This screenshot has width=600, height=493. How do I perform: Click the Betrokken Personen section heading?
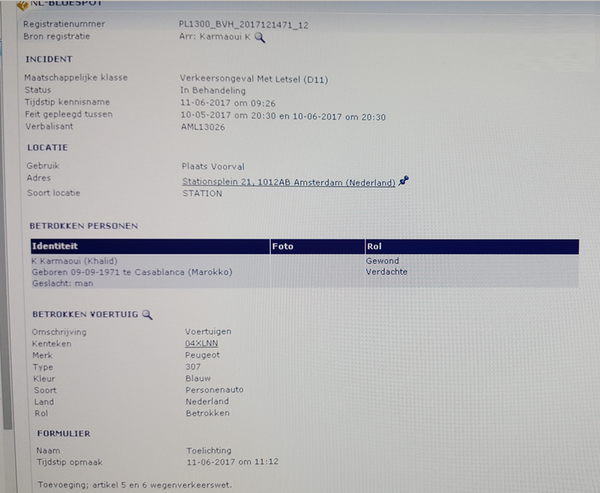coord(84,226)
